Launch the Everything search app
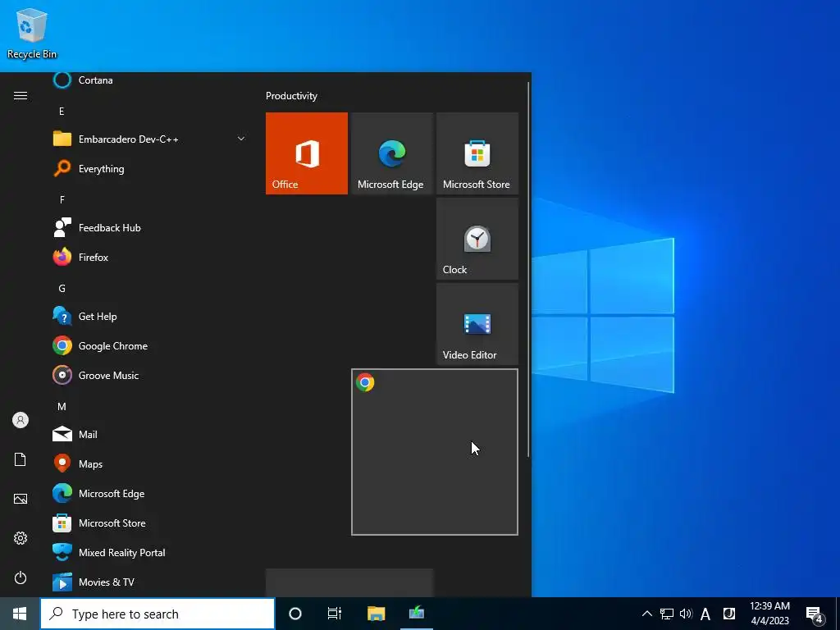 pos(150,169)
